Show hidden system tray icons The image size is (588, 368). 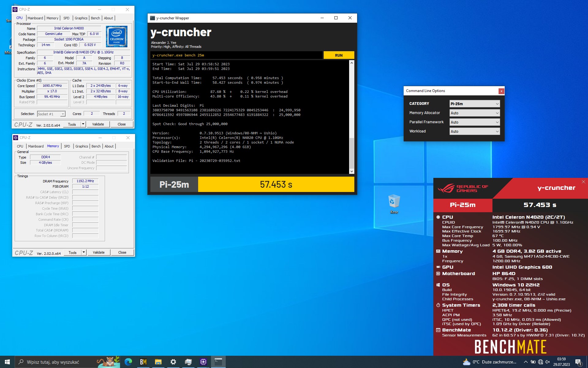526,362
